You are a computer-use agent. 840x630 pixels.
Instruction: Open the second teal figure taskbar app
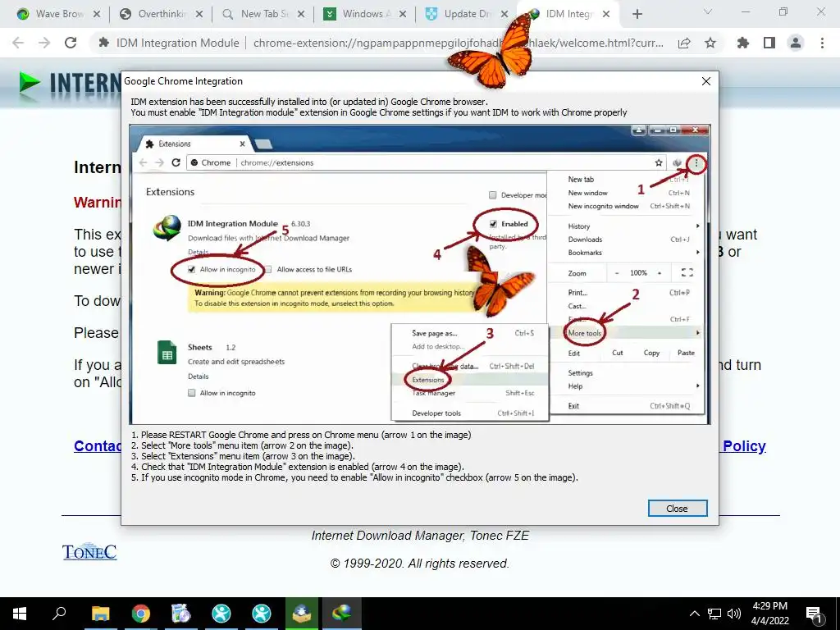pos(262,614)
